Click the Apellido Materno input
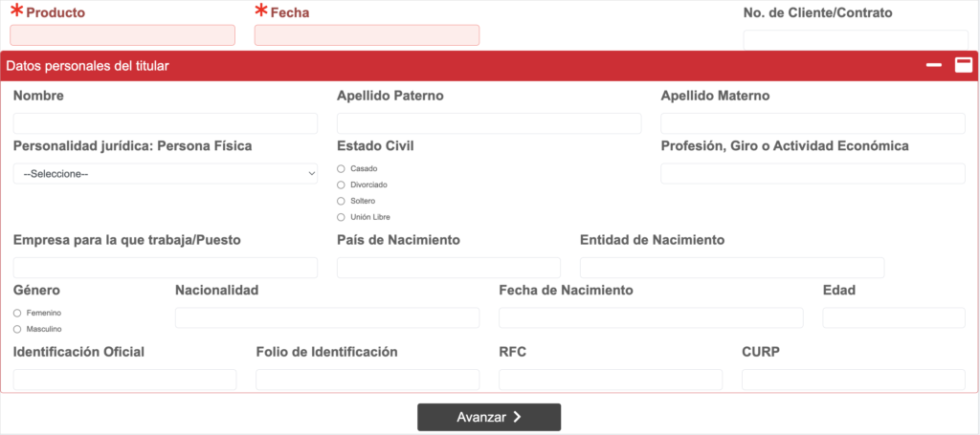 tap(813, 123)
